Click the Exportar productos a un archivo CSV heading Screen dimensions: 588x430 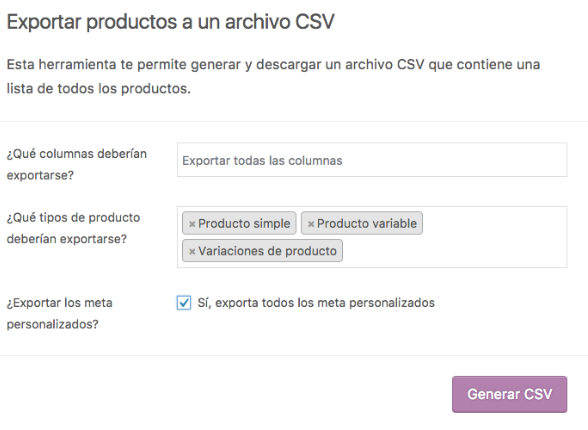pyautogui.click(x=171, y=22)
